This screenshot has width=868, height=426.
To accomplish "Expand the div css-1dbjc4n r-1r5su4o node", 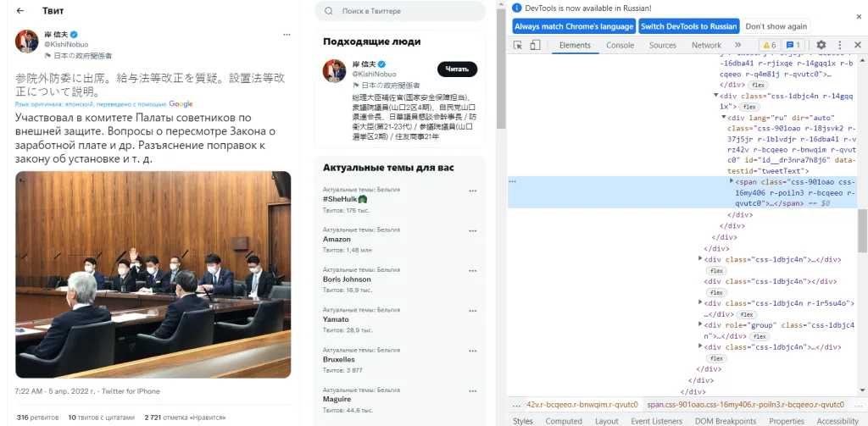I will pos(701,303).
